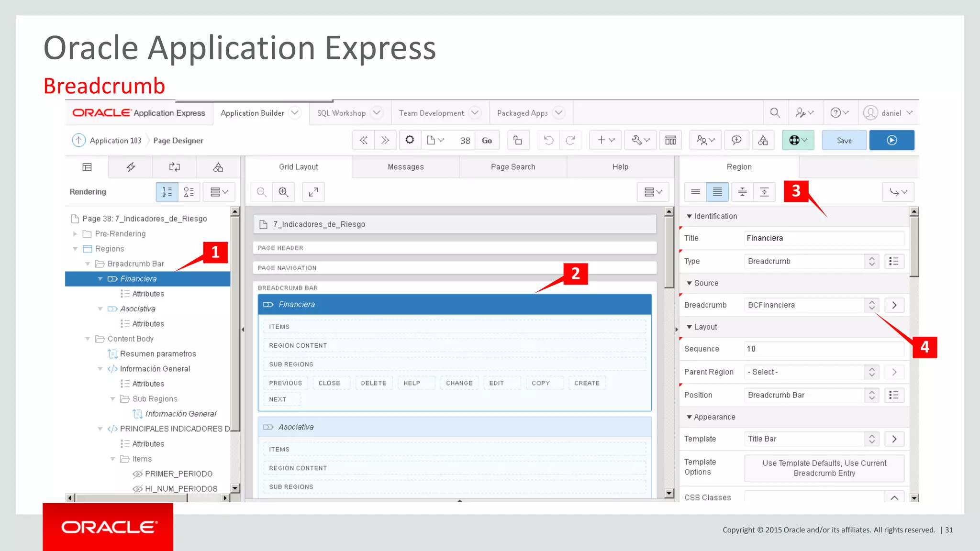Click the Sequence field showing 10

pyautogui.click(x=824, y=349)
